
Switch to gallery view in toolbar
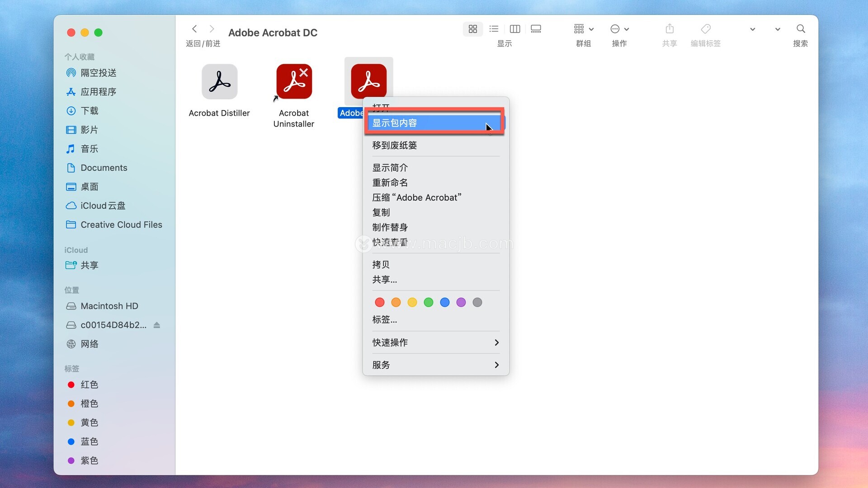(536, 29)
